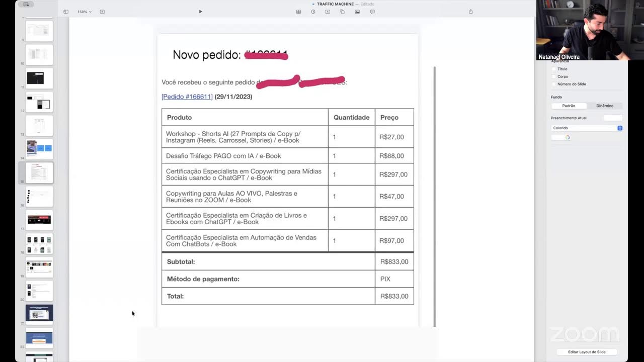Click the Copywriting para Aulas AO VIVO cell
Image resolution: width=644 pixels, height=362 pixels.
coord(245,197)
